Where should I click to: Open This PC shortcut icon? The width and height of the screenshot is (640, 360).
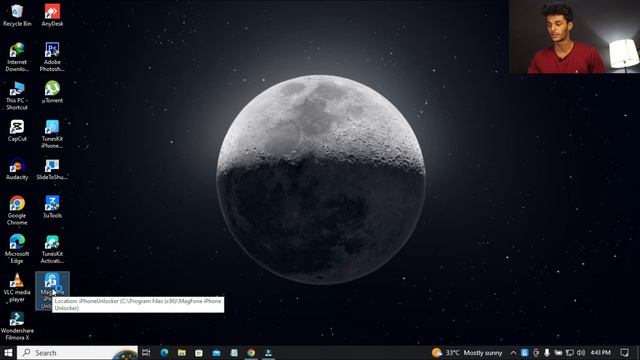[x=17, y=96]
